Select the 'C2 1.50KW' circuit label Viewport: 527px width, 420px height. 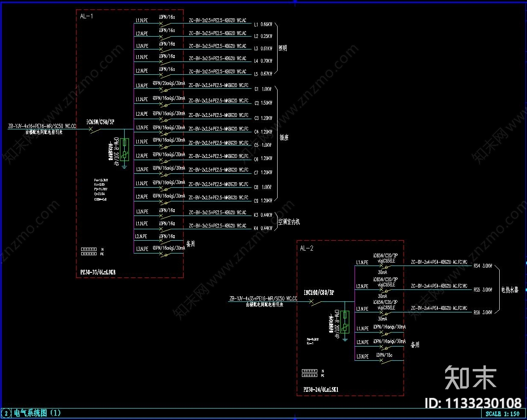click(x=263, y=103)
